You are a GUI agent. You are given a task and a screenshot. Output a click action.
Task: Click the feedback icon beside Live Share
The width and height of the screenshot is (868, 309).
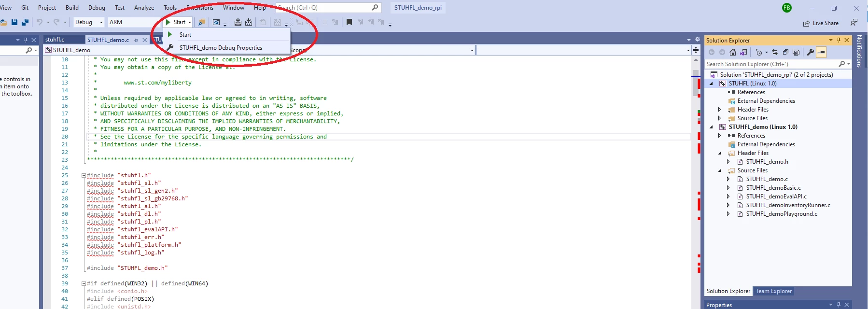tap(854, 22)
